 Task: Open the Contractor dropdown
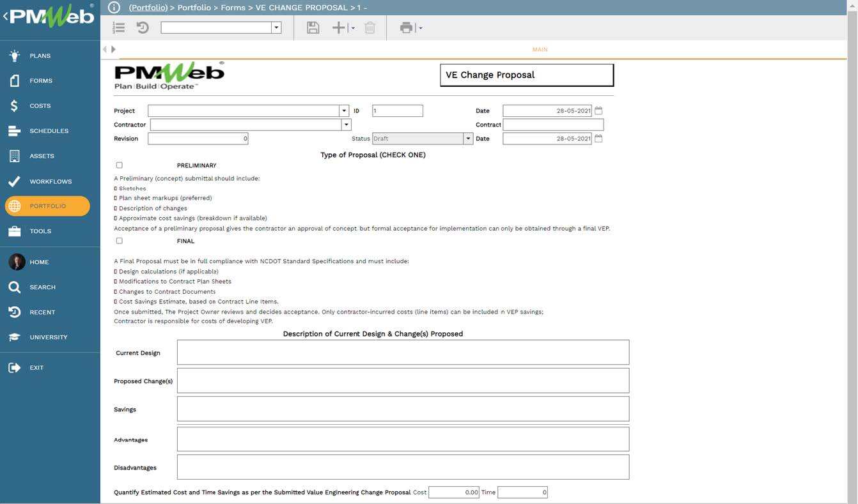347,125
